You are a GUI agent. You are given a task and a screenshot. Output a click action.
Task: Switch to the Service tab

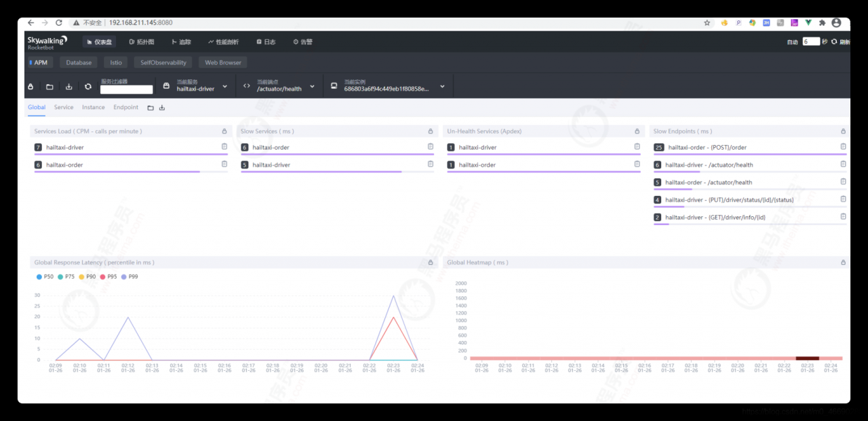click(64, 107)
